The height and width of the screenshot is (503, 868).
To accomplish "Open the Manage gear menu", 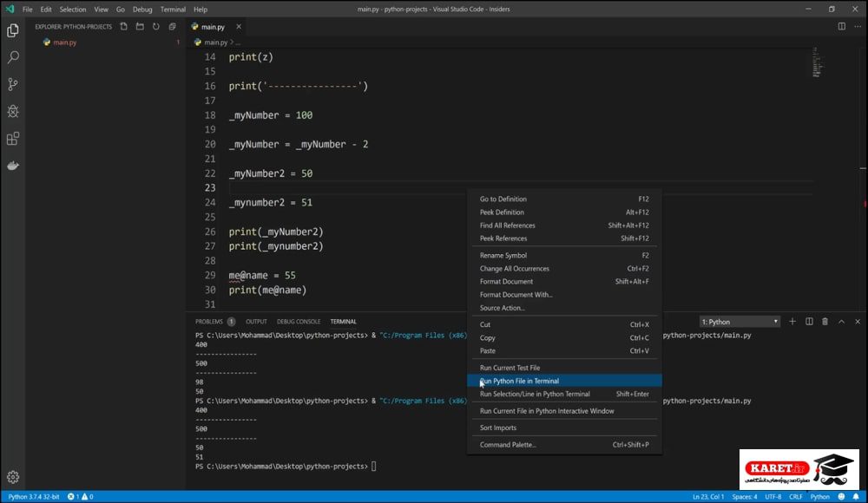I will coord(13,477).
